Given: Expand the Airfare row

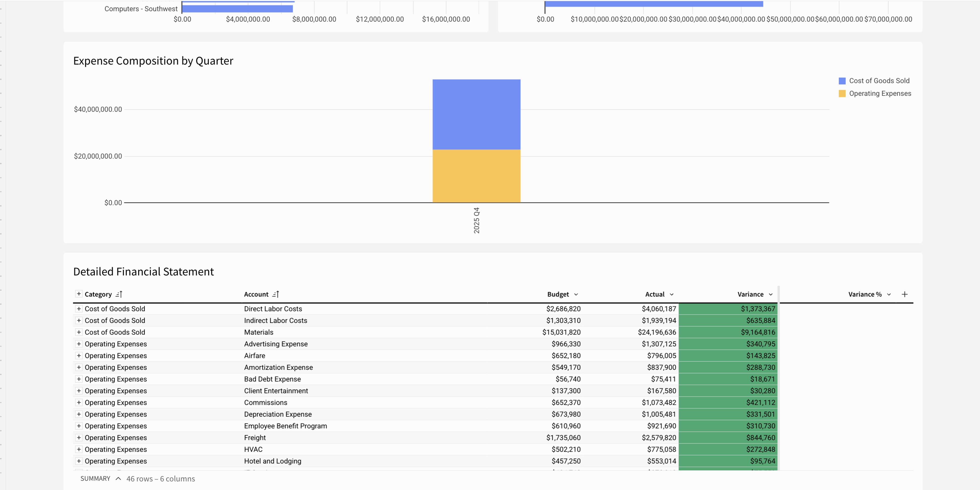Looking at the screenshot, I should click(79, 355).
